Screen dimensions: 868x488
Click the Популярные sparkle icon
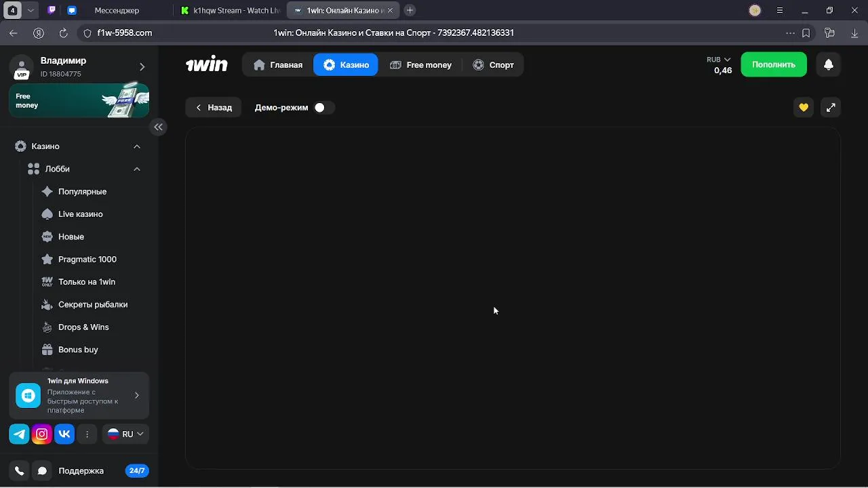47,192
